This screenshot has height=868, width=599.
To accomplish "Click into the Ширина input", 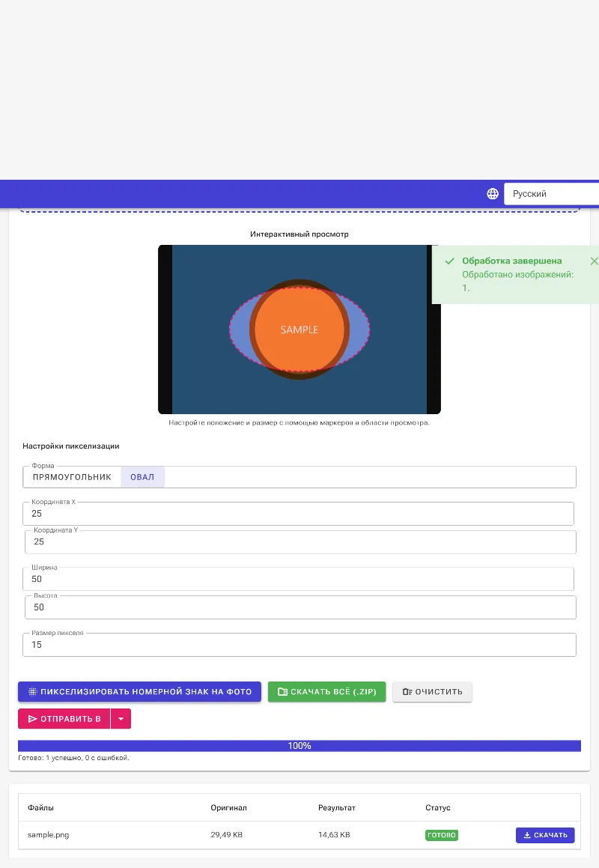I will pos(299,579).
